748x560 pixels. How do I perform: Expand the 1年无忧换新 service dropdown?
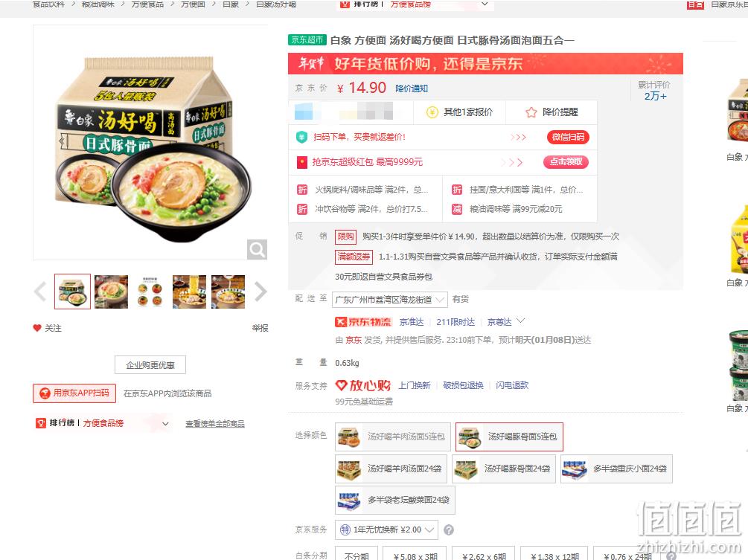[x=387, y=530]
